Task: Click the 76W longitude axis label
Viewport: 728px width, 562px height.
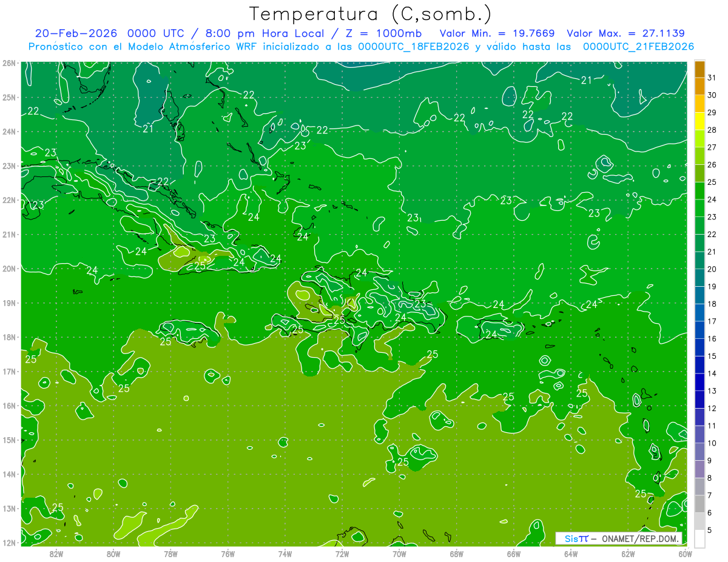Action: pyautogui.click(x=228, y=554)
